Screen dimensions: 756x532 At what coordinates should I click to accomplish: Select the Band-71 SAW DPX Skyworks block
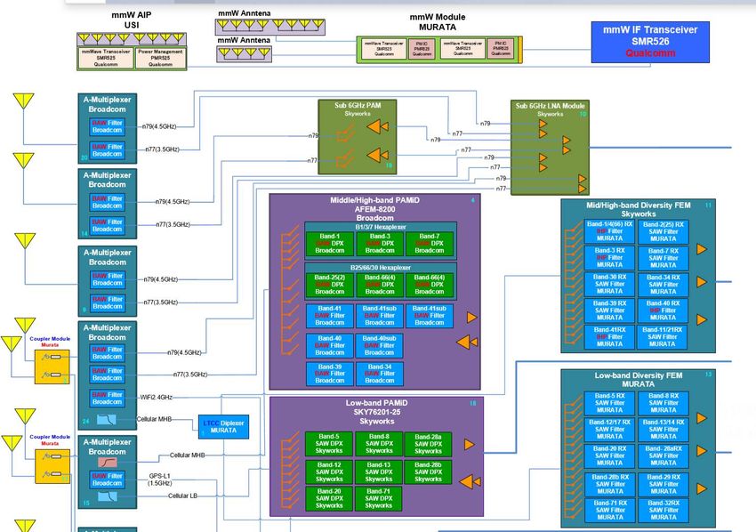tap(379, 499)
